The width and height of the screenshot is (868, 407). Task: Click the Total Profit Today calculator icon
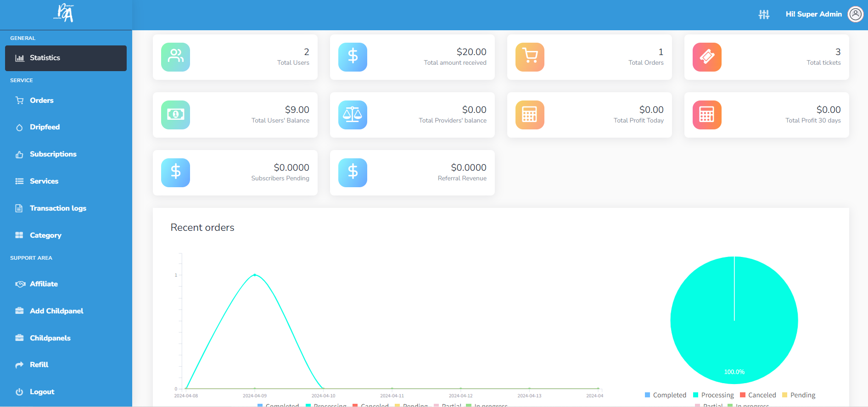[x=530, y=115]
